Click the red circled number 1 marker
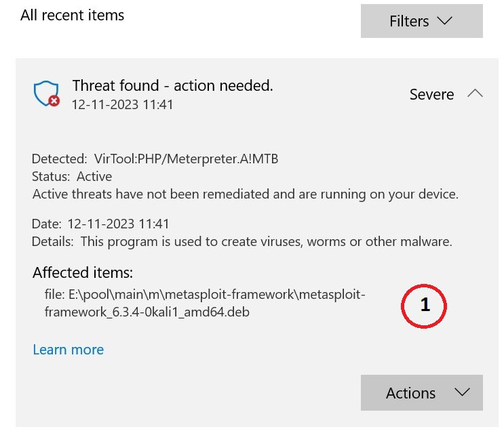504x431 pixels. click(x=424, y=306)
